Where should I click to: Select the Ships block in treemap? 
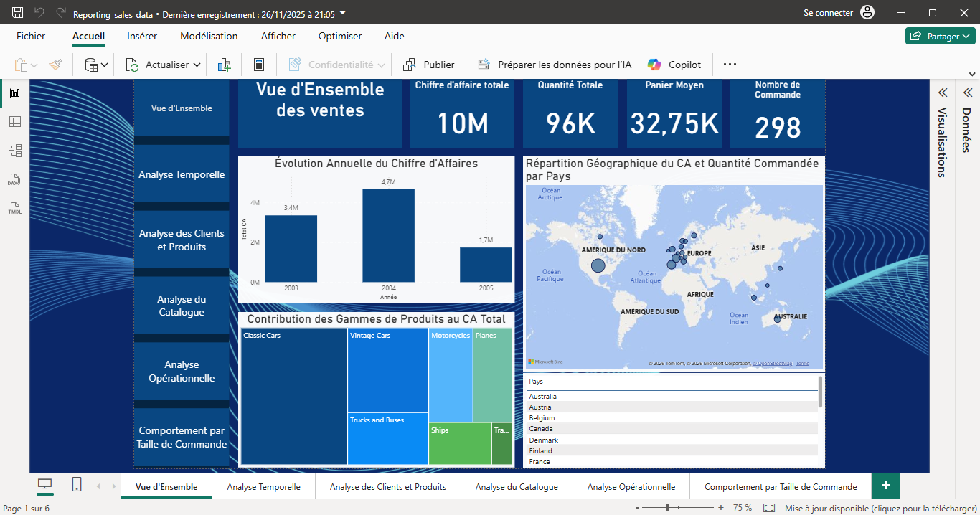click(460, 443)
